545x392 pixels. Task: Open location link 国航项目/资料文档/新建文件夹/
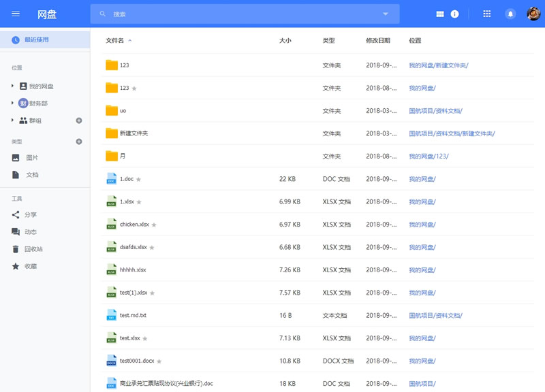point(452,133)
